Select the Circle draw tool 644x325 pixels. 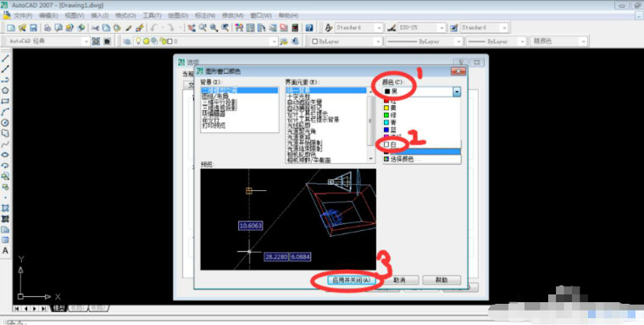pyautogui.click(x=5, y=122)
